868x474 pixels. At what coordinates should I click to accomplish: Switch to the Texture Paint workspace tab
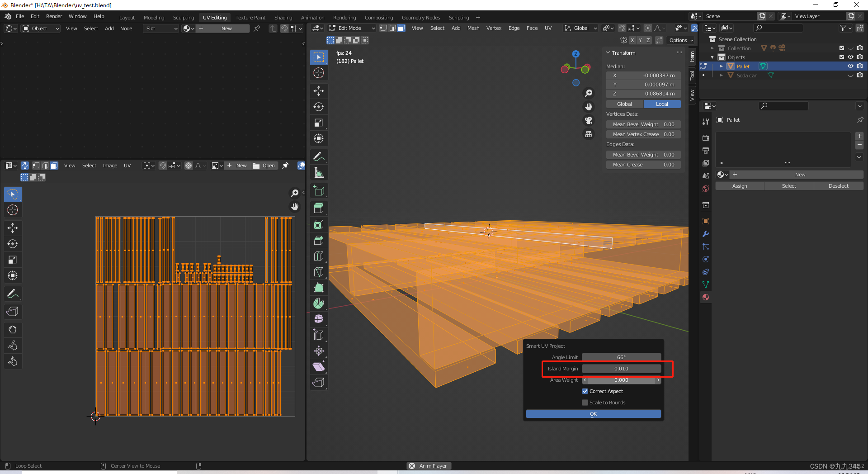(250, 18)
